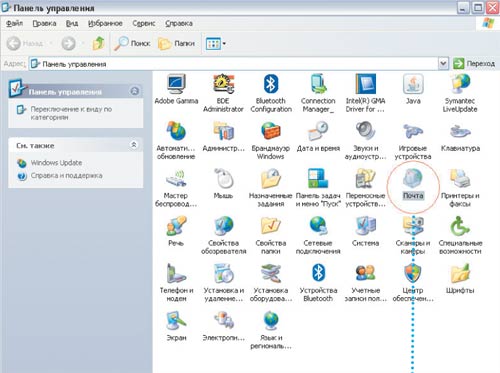Click the forward arrow toolbar button

pos(68,43)
